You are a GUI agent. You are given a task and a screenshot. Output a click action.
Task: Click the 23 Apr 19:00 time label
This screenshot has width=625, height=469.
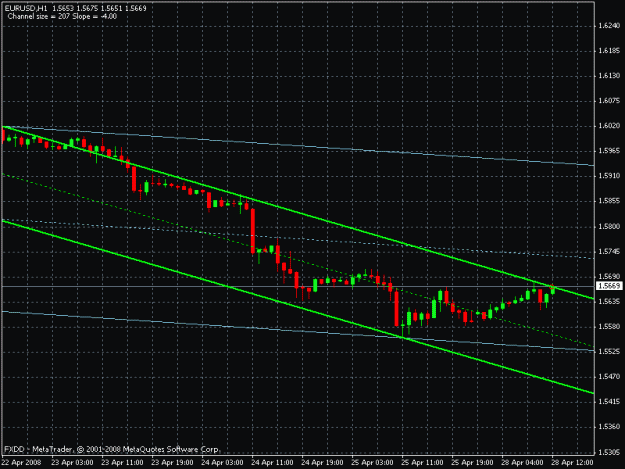172,463
